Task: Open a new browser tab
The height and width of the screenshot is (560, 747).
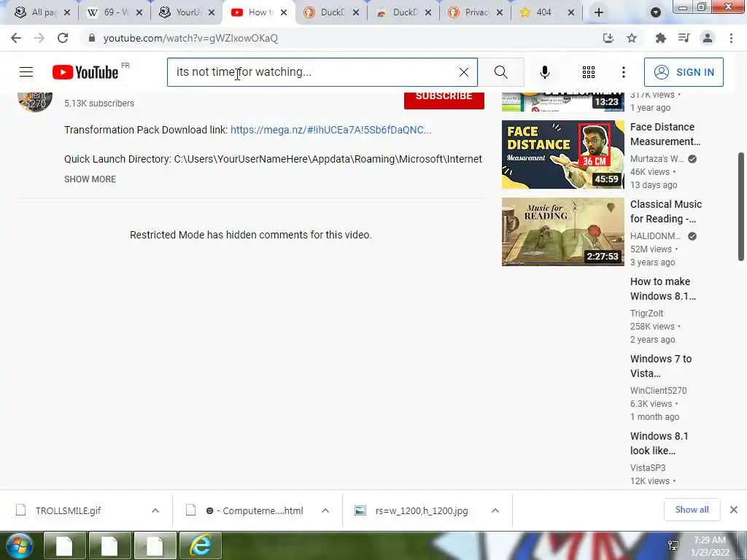Action: pos(599,12)
